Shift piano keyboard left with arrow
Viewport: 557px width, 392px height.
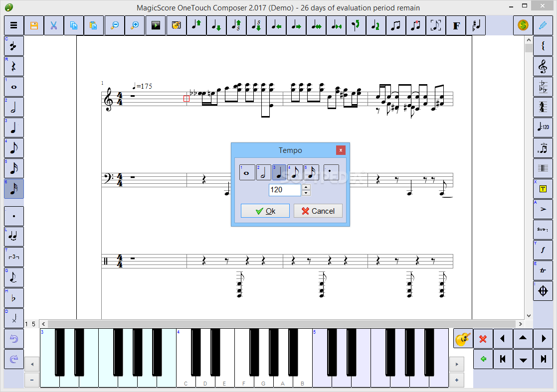click(x=32, y=364)
